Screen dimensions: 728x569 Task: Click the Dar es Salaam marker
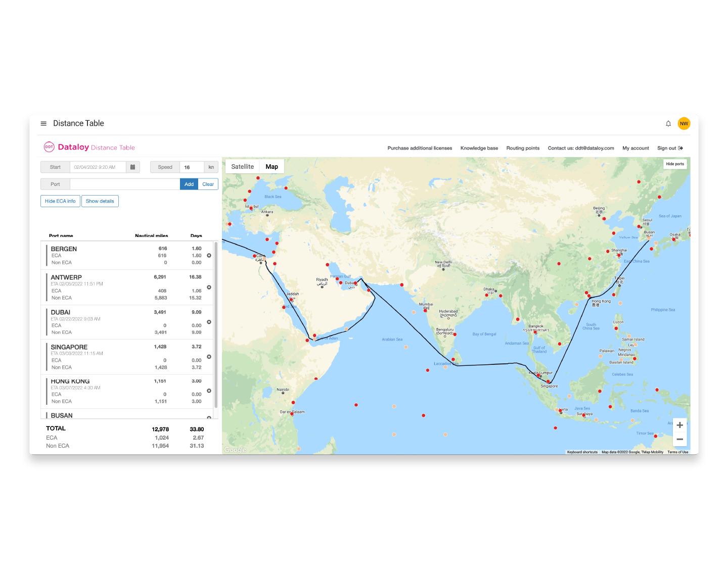click(292, 413)
